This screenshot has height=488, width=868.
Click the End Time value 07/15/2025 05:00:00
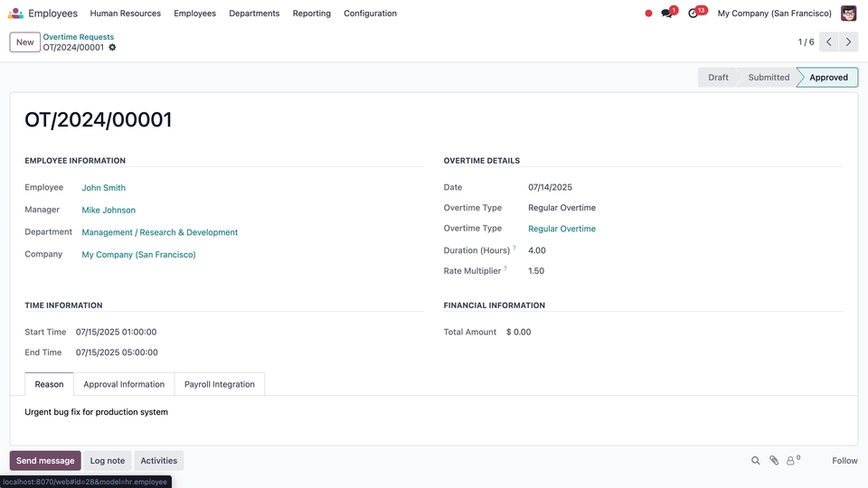(117, 352)
